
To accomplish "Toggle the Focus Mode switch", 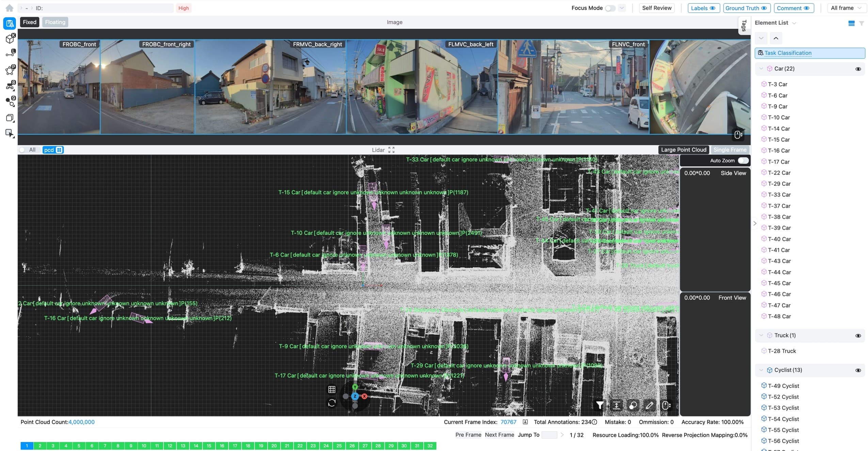I will 610,8.
